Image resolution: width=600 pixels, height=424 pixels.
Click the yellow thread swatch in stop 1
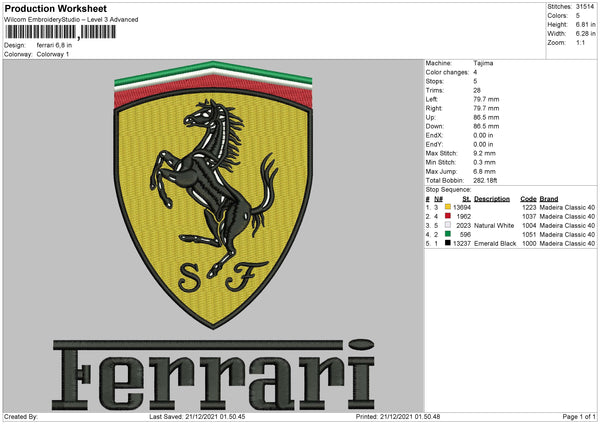tap(448, 207)
